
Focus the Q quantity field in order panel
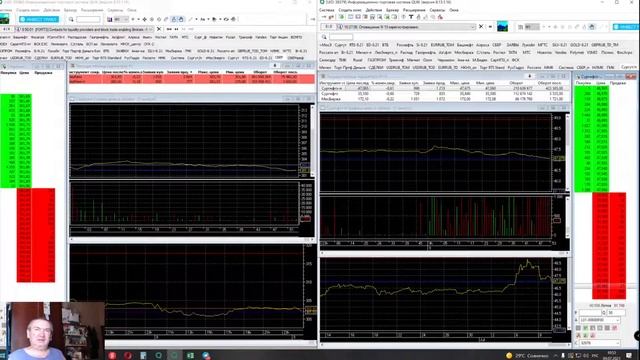coord(616,313)
